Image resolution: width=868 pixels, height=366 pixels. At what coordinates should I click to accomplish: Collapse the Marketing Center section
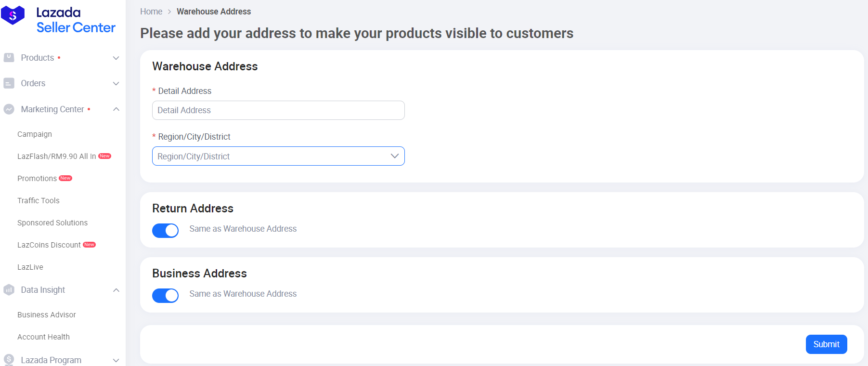pyautogui.click(x=116, y=109)
